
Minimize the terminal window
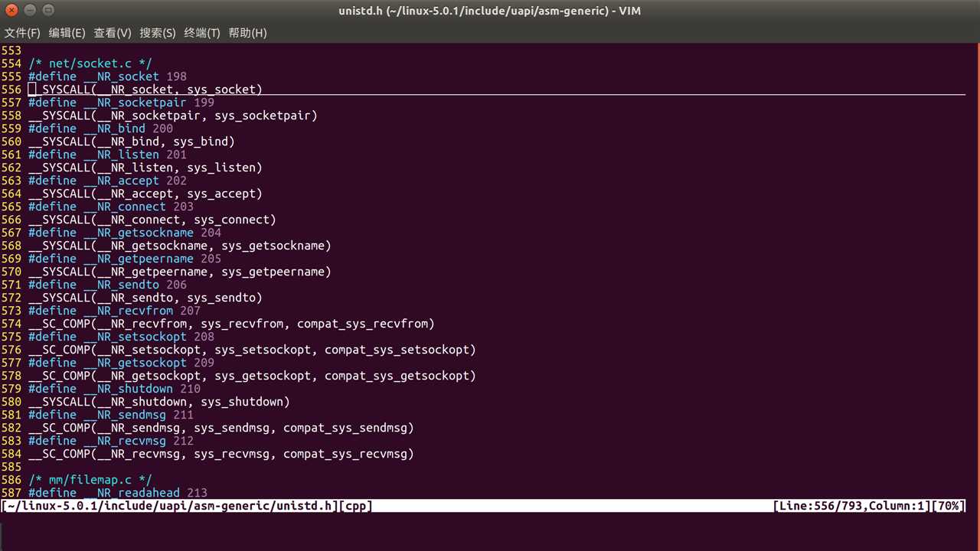(31, 11)
